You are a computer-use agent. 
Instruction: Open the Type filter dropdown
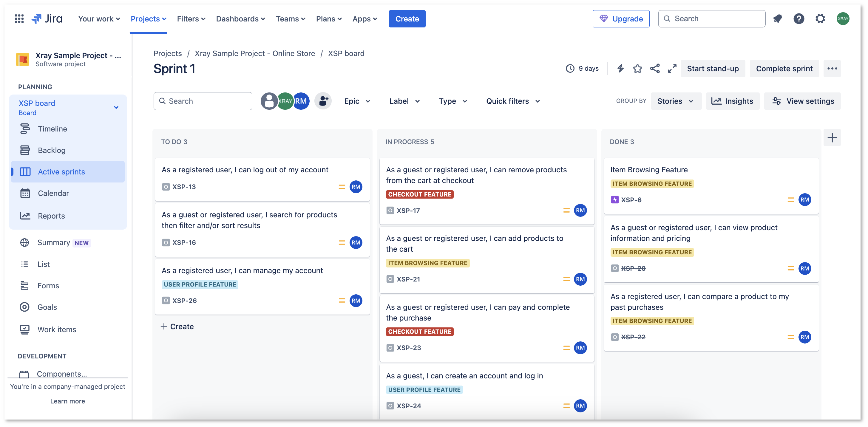(452, 101)
